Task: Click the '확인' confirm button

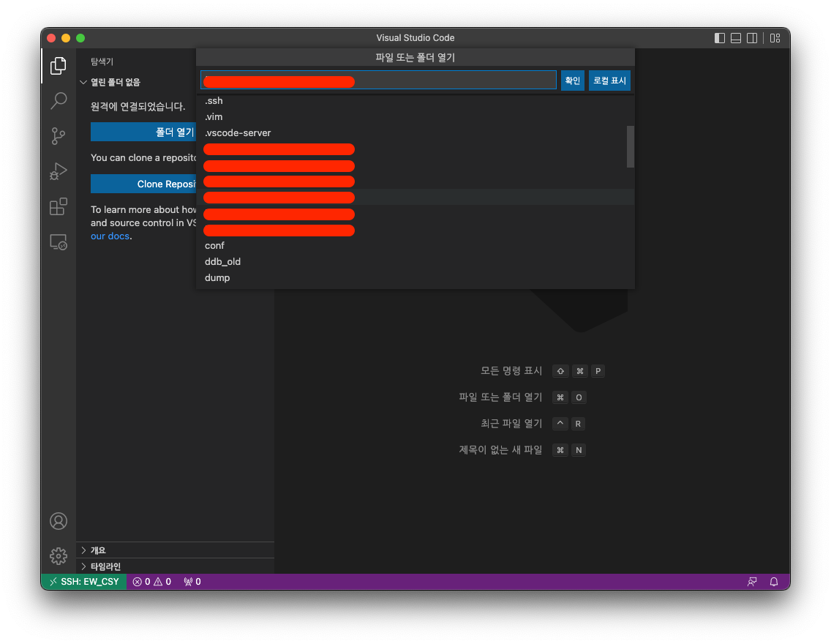Action: pos(572,80)
